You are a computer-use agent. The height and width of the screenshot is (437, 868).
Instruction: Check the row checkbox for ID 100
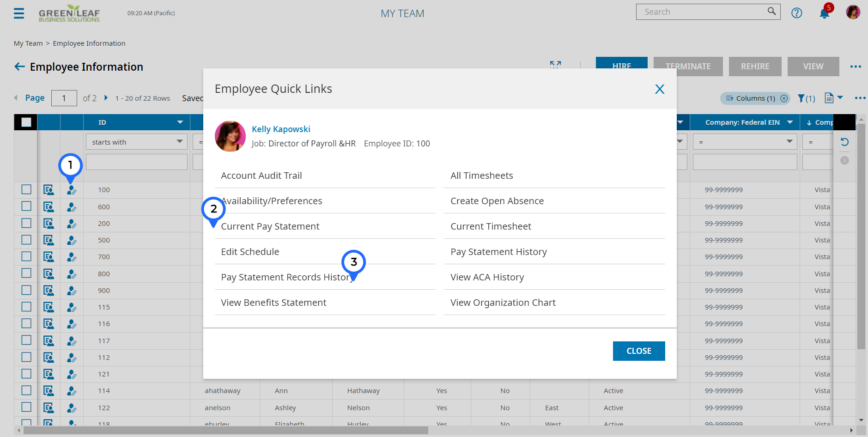(x=26, y=189)
